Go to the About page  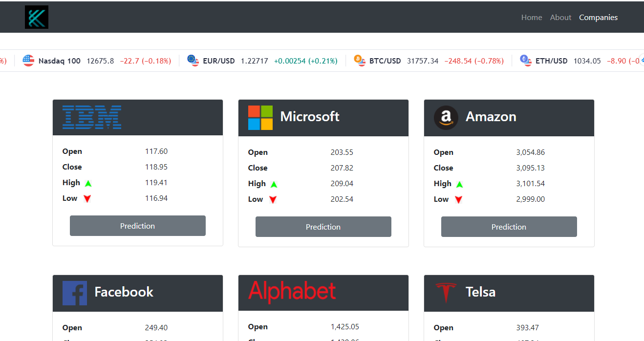point(560,18)
